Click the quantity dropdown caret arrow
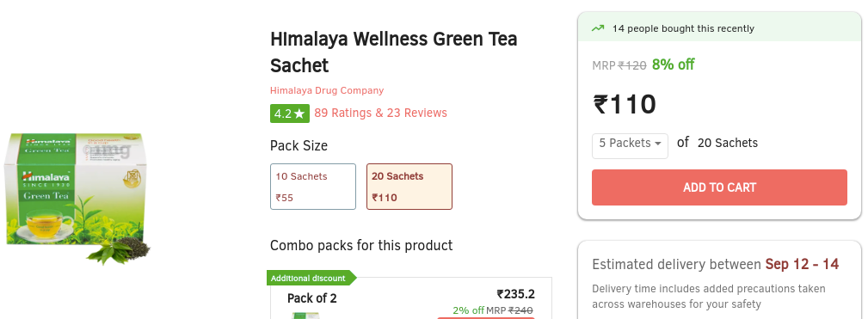Viewport: 868px width, 319px height. point(657,144)
